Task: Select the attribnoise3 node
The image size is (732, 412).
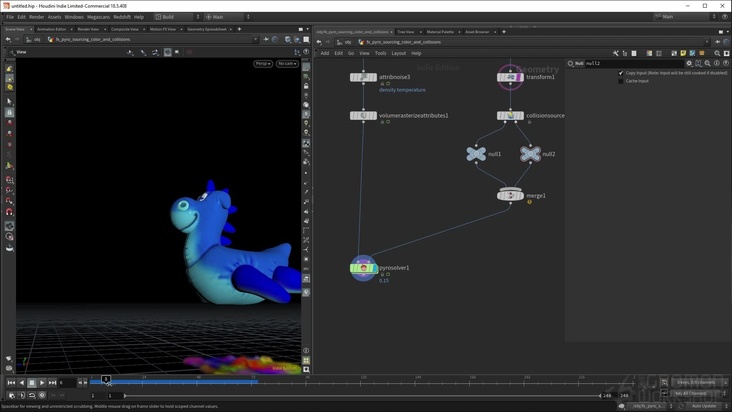Action: click(x=363, y=77)
